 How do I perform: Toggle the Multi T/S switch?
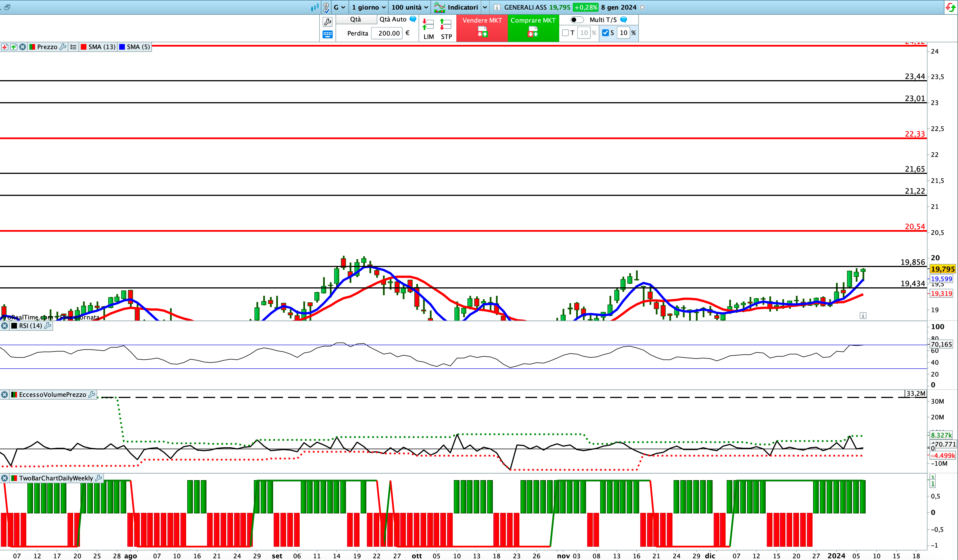(577, 20)
